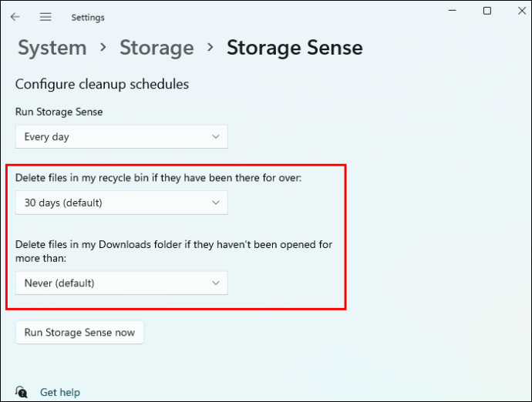Click the Run Storage Sense now button
The image size is (532, 402).
(x=79, y=333)
